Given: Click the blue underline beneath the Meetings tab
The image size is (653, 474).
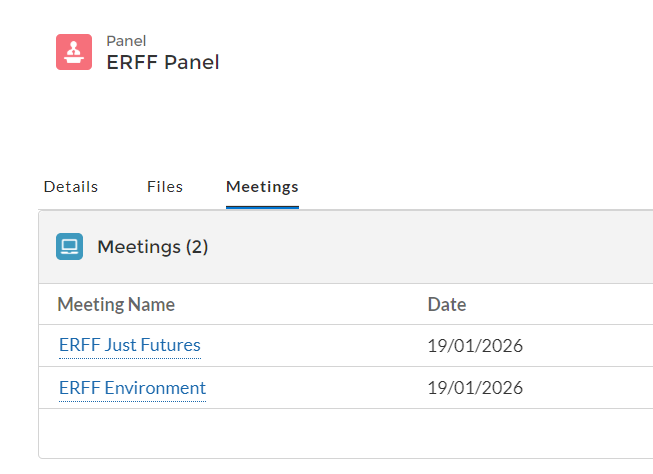Looking at the screenshot, I should tap(262, 207).
